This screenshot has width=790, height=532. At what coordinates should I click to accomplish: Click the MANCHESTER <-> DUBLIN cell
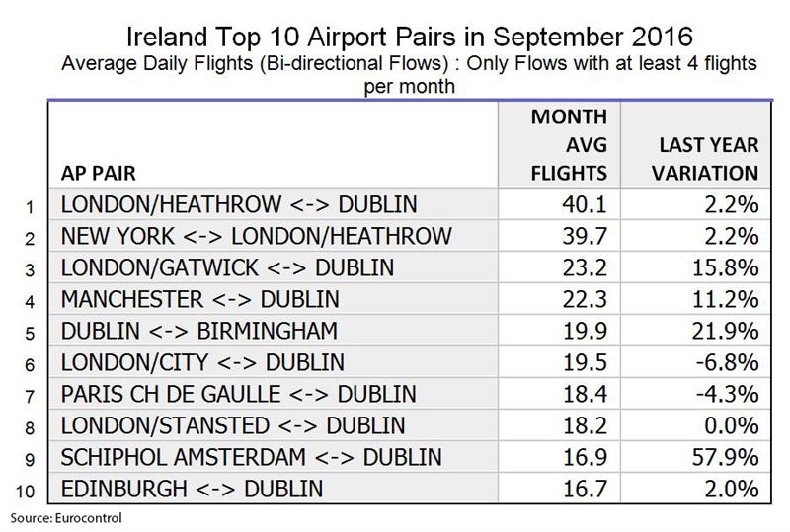click(x=274, y=299)
